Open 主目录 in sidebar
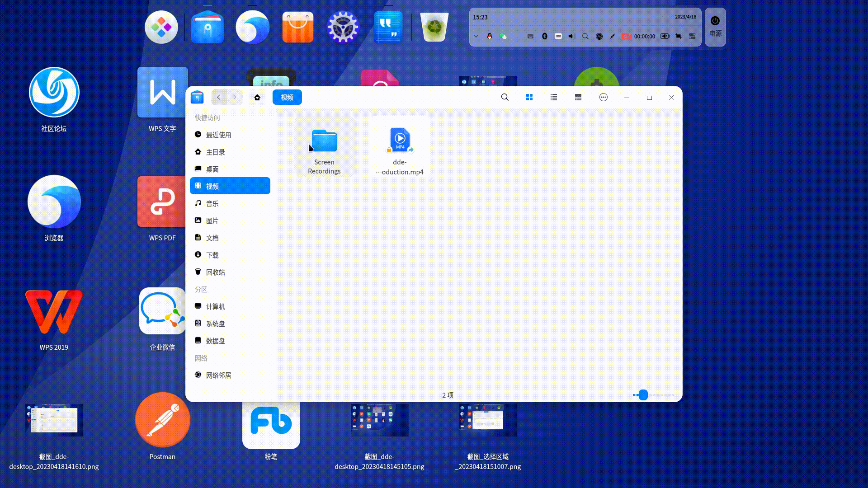Image resolution: width=868 pixels, height=488 pixels. tap(230, 152)
